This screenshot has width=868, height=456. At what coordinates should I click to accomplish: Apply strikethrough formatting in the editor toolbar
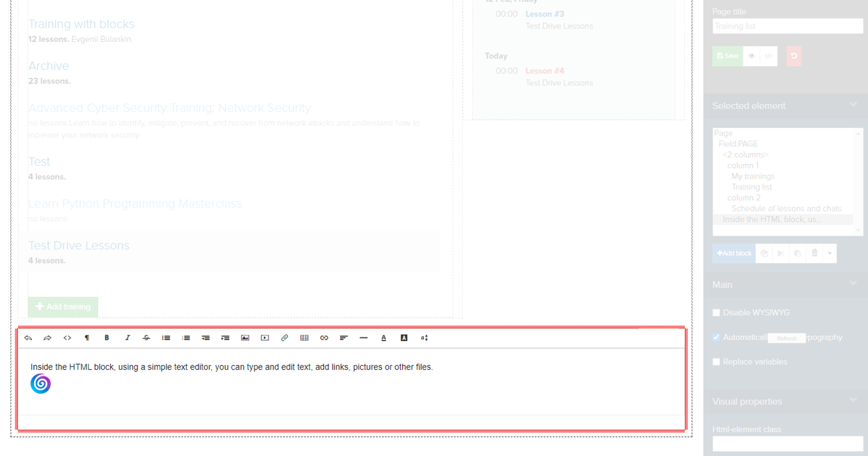click(146, 337)
